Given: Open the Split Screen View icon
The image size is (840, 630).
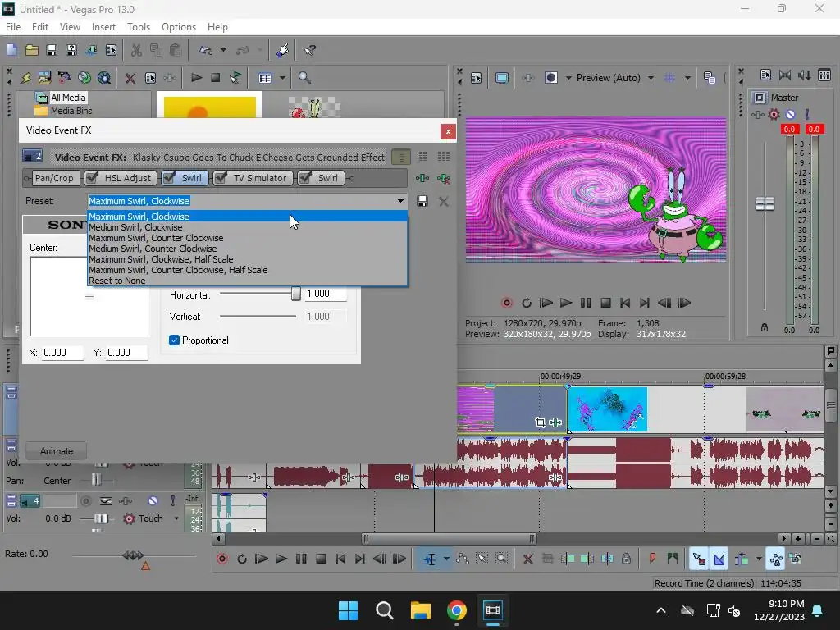Looking at the screenshot, I should tap(551, 78).
